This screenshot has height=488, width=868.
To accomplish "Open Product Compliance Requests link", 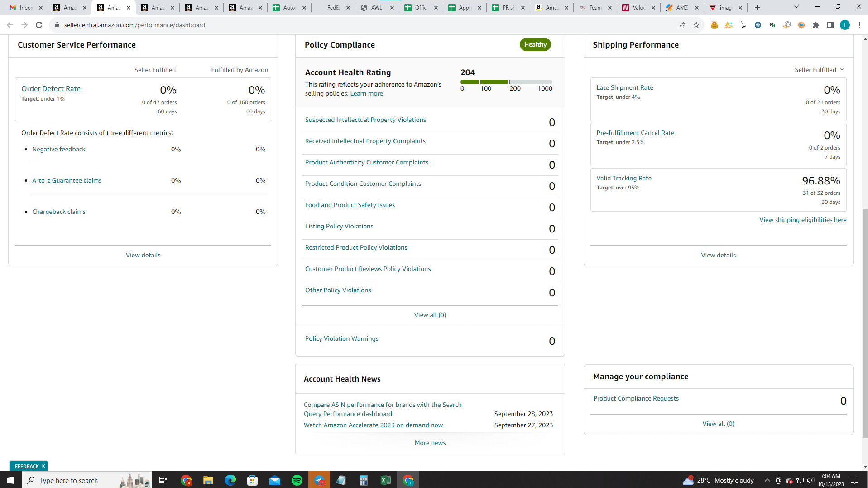I will pos(636,398).
